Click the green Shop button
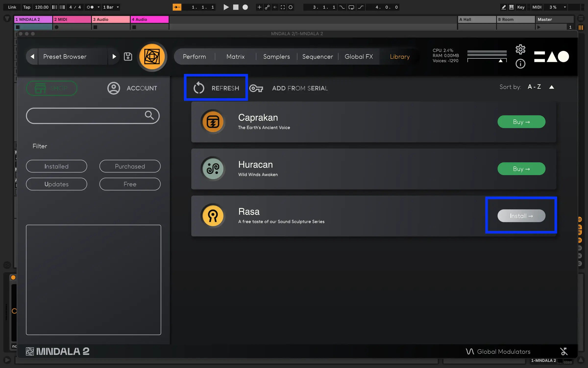The height and width of the screenshot is (368, 588). point(51,88)
